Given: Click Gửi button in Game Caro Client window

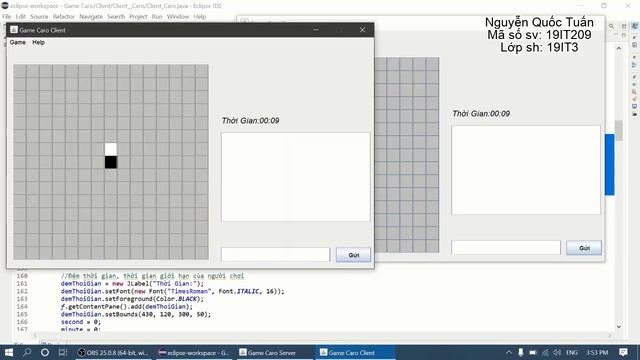Looking at the screenshot, I should pos(353,255).
